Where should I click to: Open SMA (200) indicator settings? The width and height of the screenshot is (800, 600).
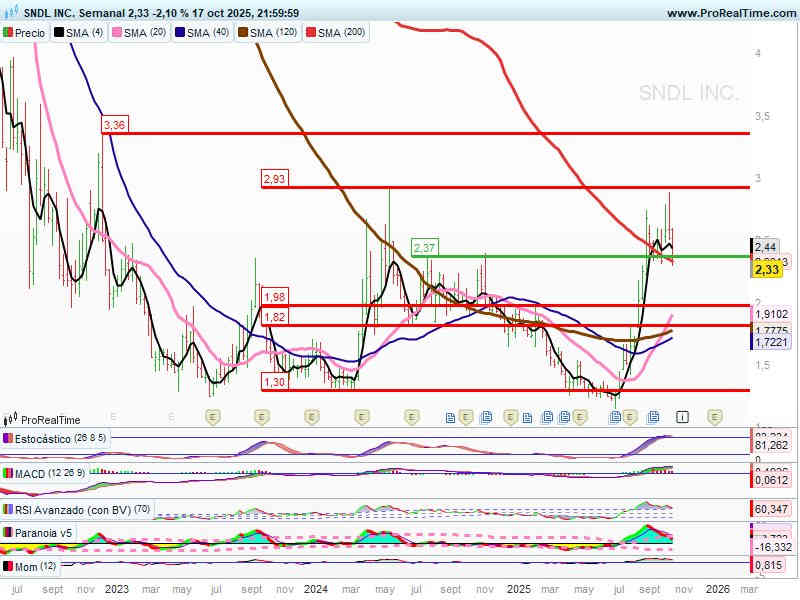point(336,33)
